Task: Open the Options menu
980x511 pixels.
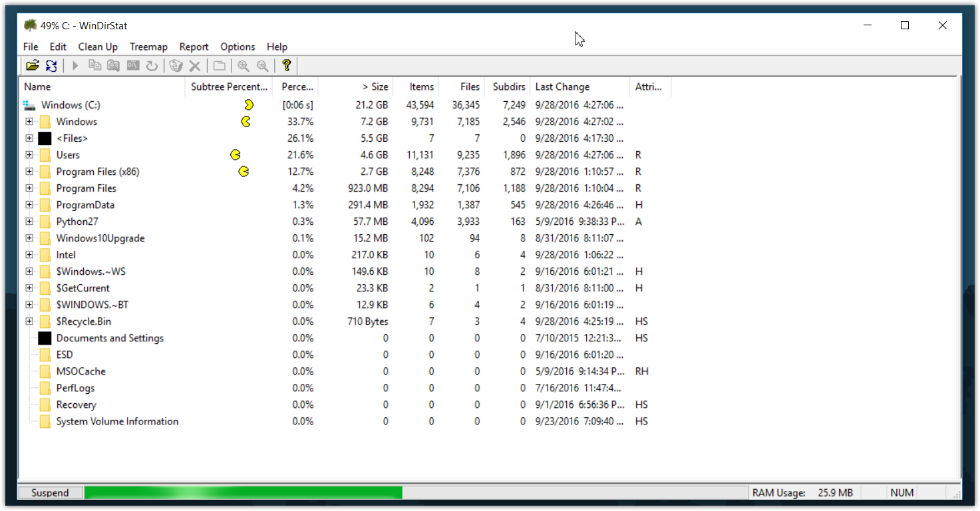Action: pos(238,47)
